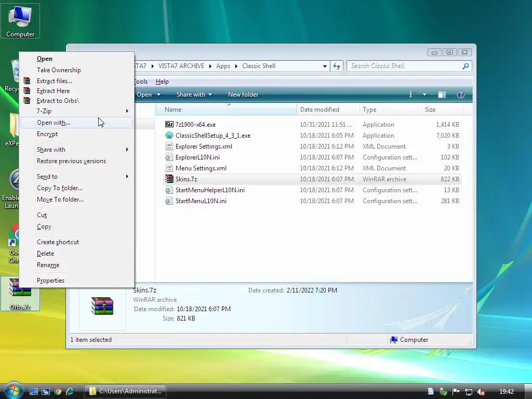
Task: Click the Skins.7z large preview thumbnail
Action: pos(102,306)
